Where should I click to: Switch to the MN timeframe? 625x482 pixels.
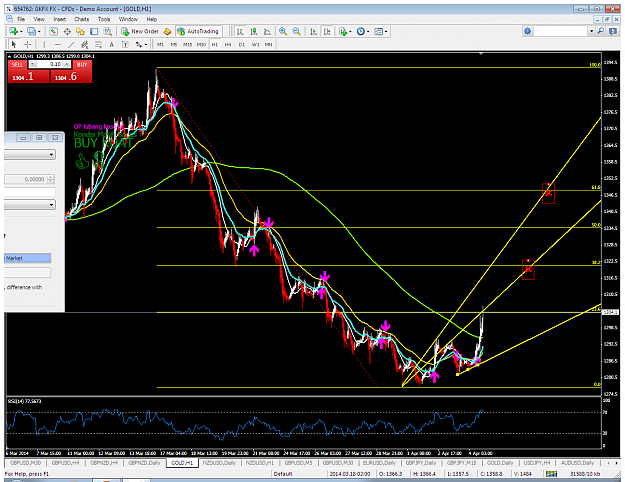point(269,45)
